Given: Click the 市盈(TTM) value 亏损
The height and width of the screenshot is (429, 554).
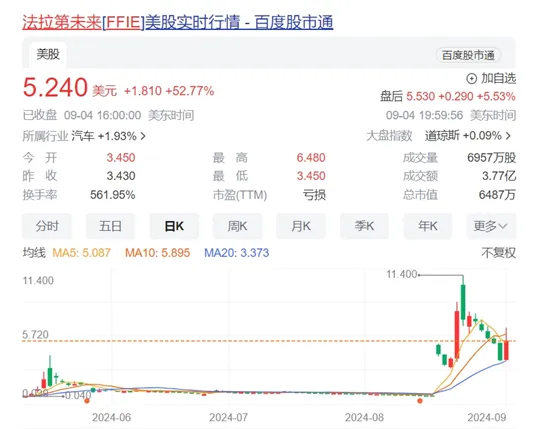Looking at the screenshot, I should coord(314,195).
